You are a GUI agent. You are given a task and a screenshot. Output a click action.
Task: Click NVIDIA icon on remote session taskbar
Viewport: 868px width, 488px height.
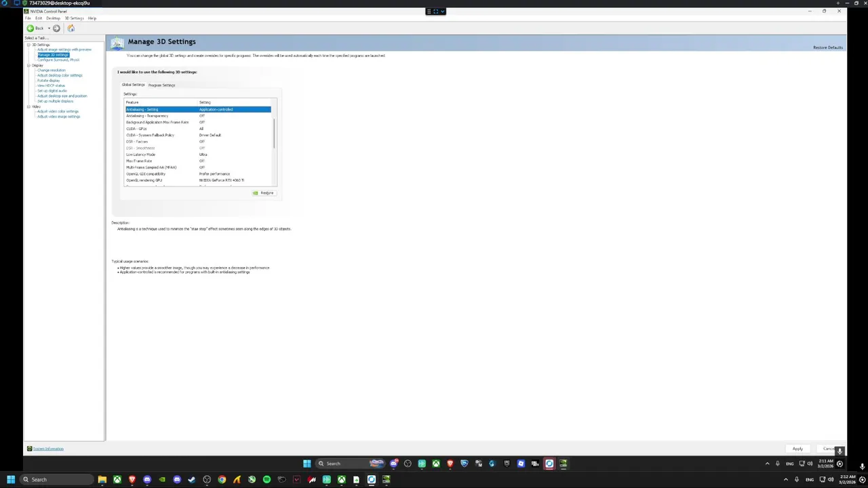[564, 464]
